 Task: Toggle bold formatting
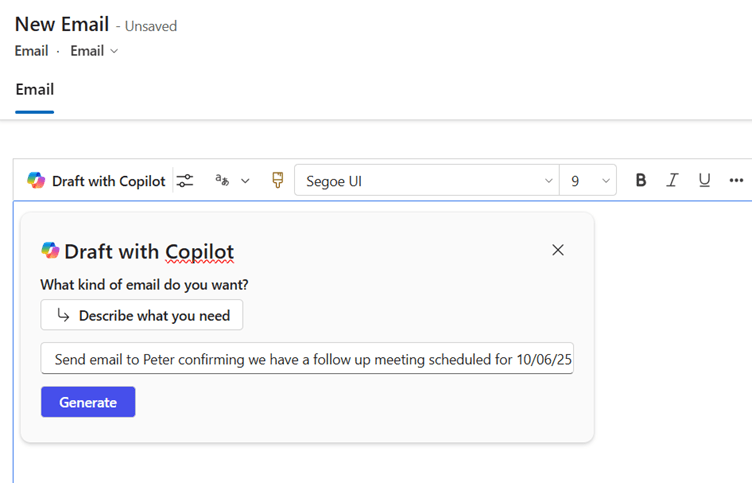coord(641,180)
